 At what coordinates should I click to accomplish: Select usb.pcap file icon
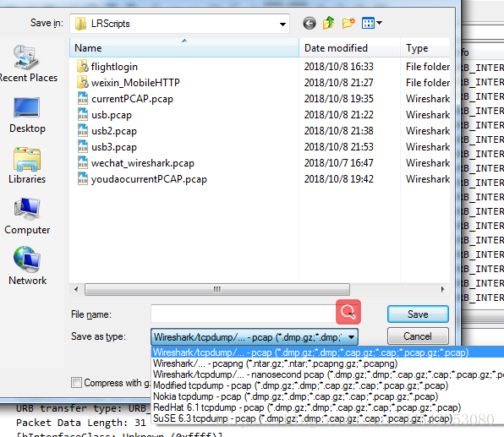[x=83, y=114]
